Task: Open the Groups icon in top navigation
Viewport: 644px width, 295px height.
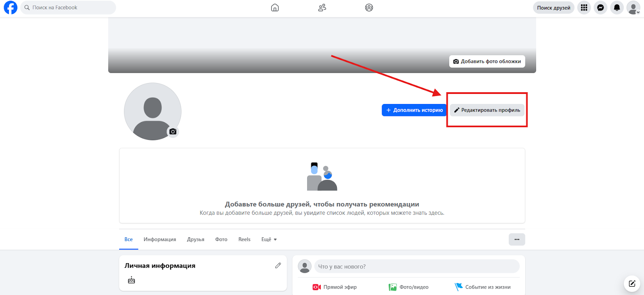Action: click(369, 8)
